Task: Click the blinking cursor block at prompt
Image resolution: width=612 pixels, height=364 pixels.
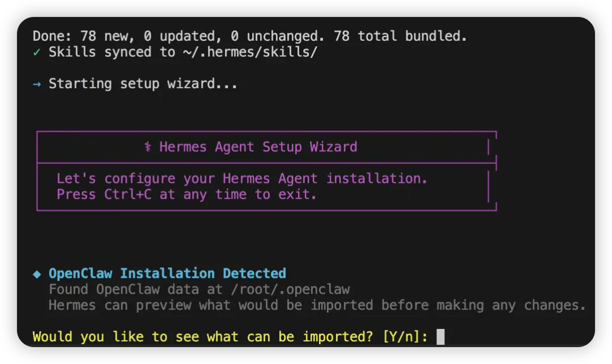Action: pyautogui.click(x=440, y=337)
